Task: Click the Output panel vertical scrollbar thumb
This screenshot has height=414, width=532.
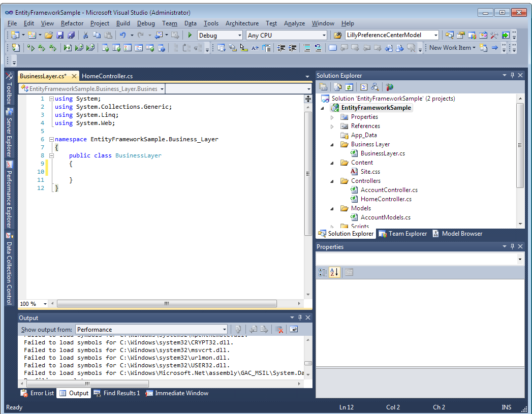Action: pos(308,363)
